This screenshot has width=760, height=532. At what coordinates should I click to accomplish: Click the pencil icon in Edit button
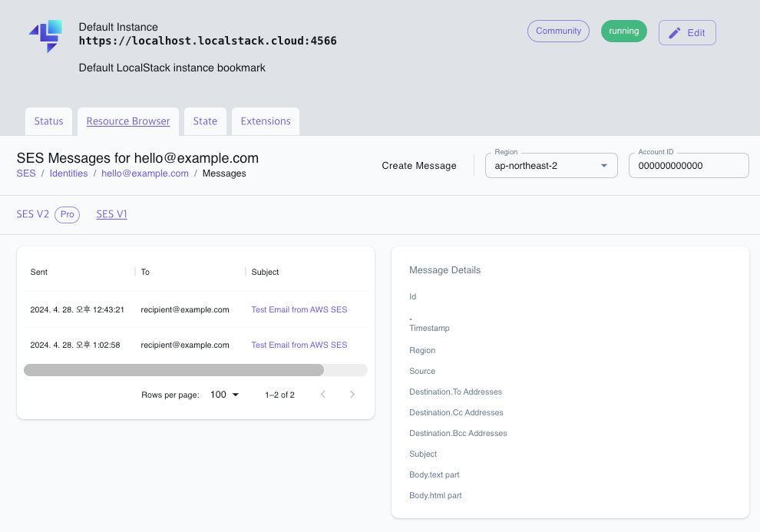tap(674, 33)
